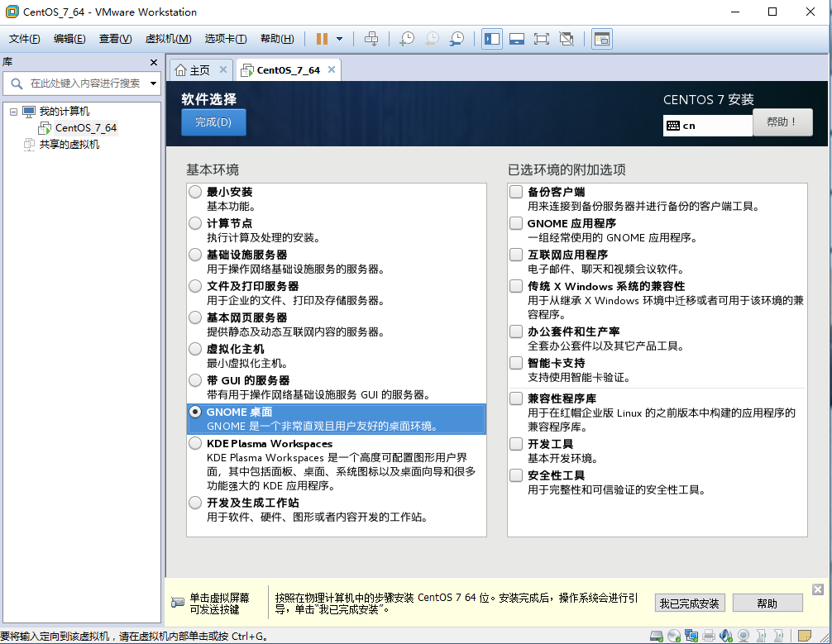Click the blue 完成(D) button

tap(213, 122)
